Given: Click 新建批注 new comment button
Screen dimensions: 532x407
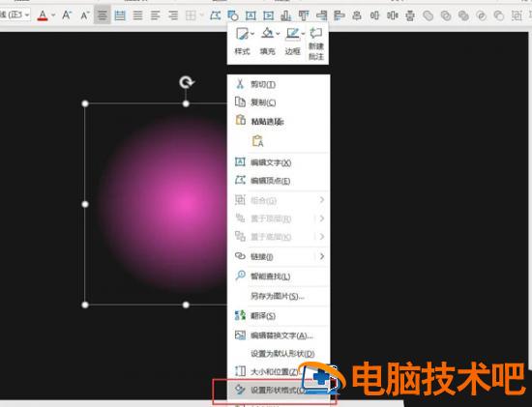Looking at the screenshot, I should [316, 44].
